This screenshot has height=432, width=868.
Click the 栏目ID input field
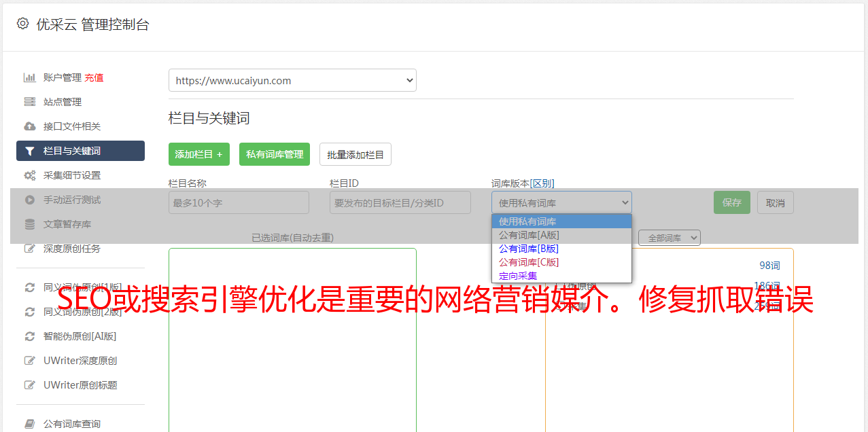coord(400,202)
